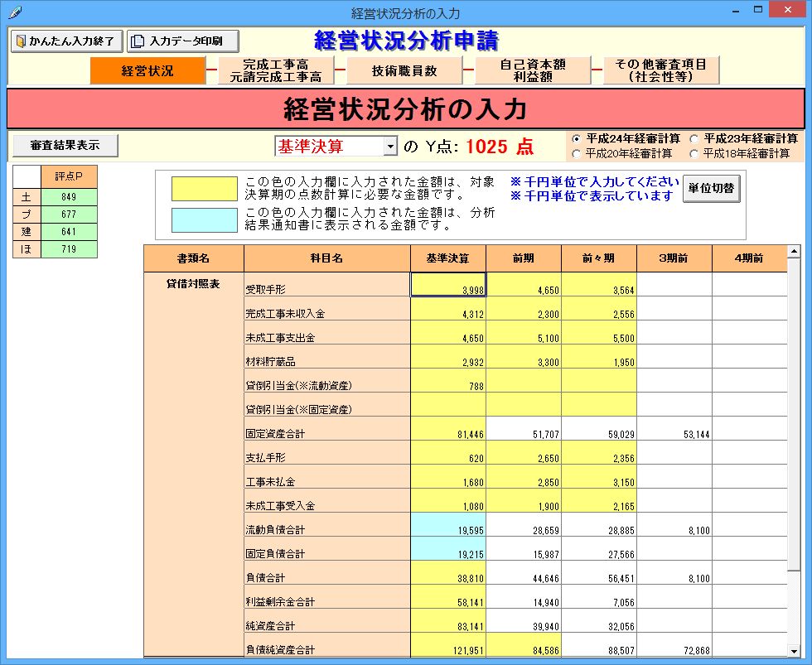Click 固定負債合計 blue cell 19,215
This screenshot has width=812, height=665.
click(x=448, y=549)
